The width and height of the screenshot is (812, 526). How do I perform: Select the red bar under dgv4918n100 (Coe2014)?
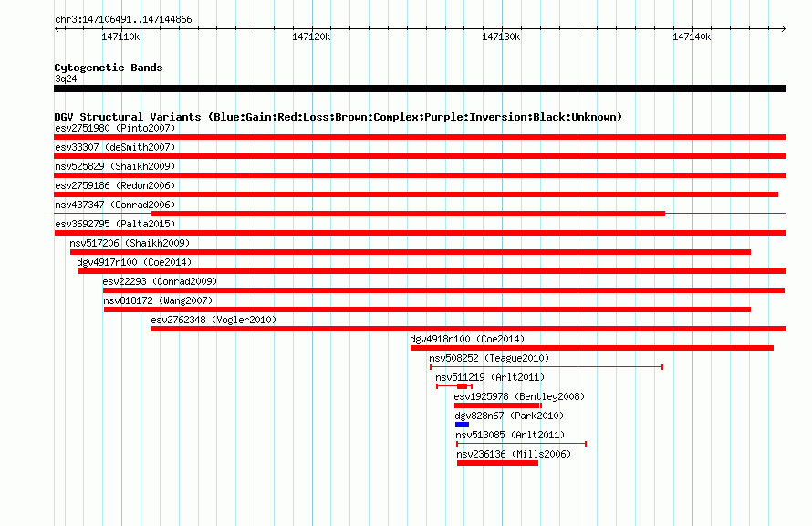(592, 348)
